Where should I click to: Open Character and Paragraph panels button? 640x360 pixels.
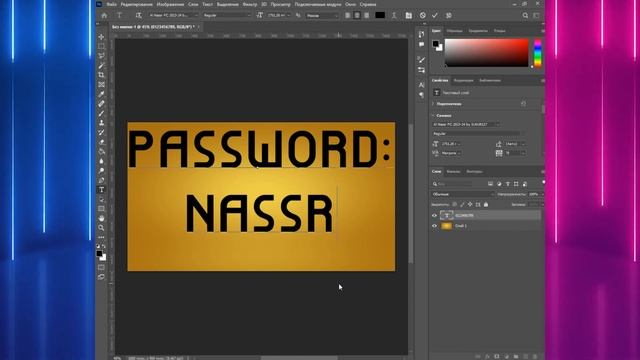(409, 15)
